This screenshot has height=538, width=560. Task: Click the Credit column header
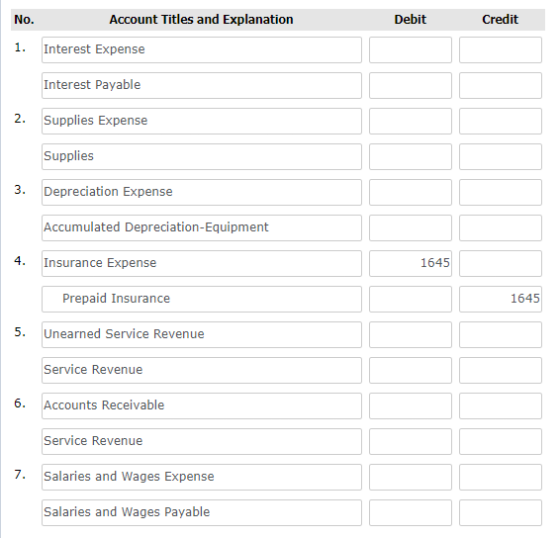[x=500, y=19]
